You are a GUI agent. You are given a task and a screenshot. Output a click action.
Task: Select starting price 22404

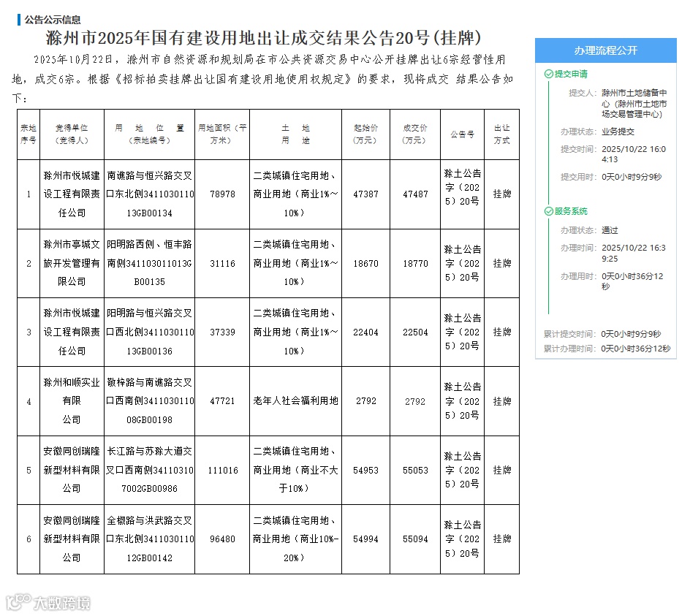click(365, 332)
